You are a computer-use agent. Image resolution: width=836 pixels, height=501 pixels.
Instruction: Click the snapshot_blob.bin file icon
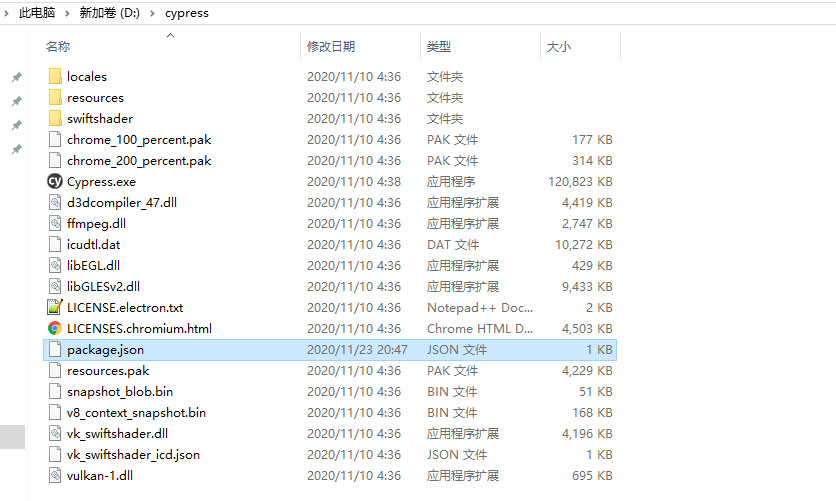[x=55, y=391]
